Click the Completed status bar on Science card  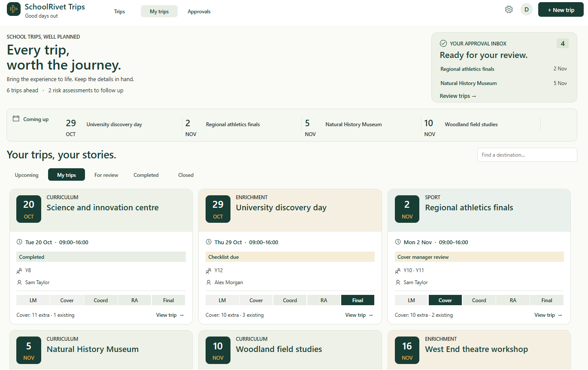pyautogui.click(x=101, y=257)
